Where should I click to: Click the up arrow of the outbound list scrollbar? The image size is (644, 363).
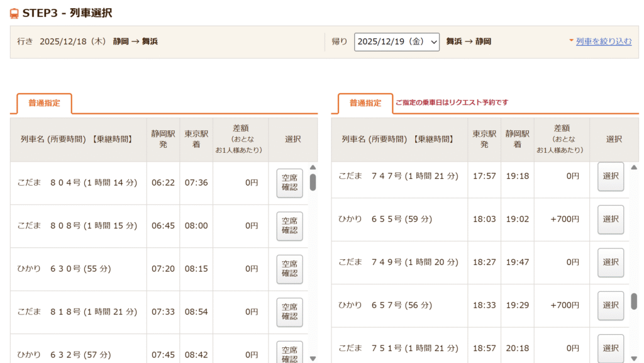click(x=313, y=168)
